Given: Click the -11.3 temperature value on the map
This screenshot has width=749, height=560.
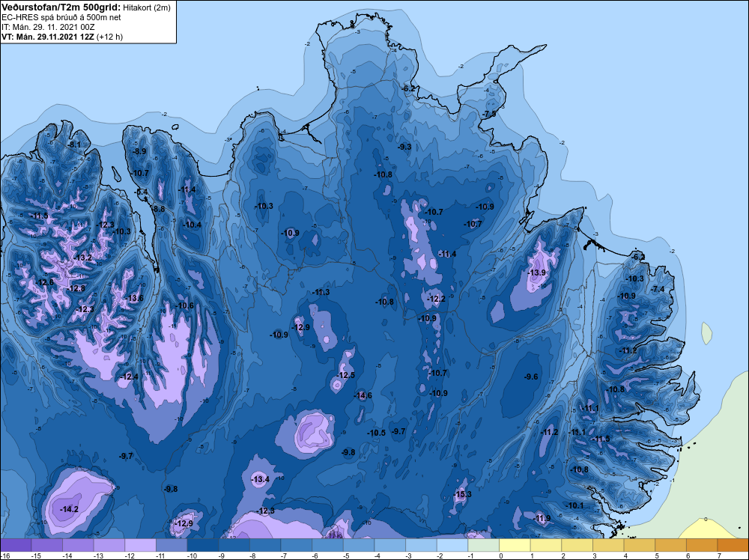Looking at the screenshot, I should click(x=321, y=292).
